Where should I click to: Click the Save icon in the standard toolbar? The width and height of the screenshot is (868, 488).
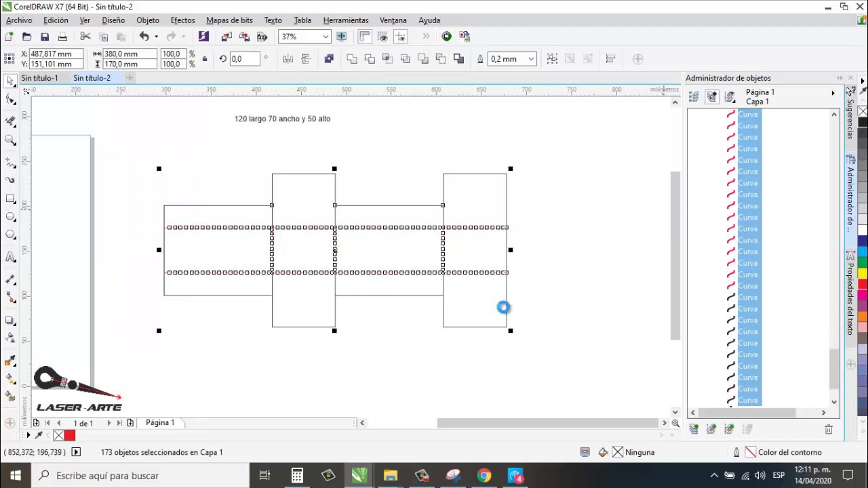pyautogui.click(x=45, y=37)
